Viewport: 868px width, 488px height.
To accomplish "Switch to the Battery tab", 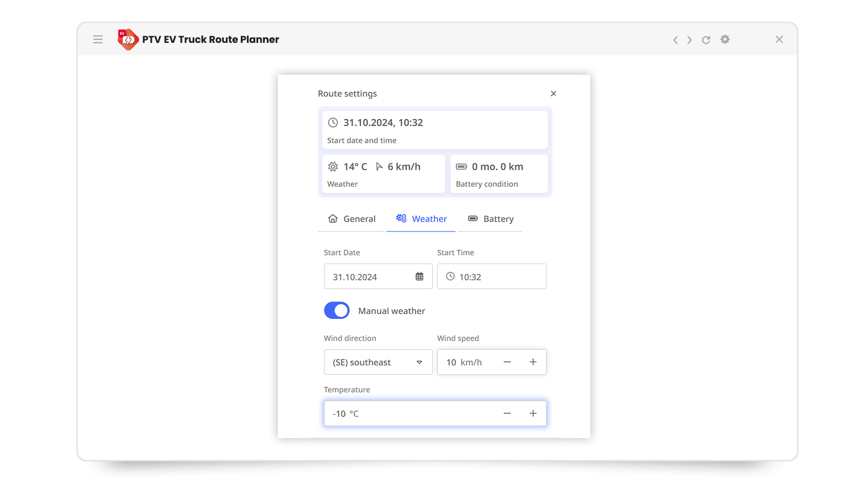I will coord(490,219).
